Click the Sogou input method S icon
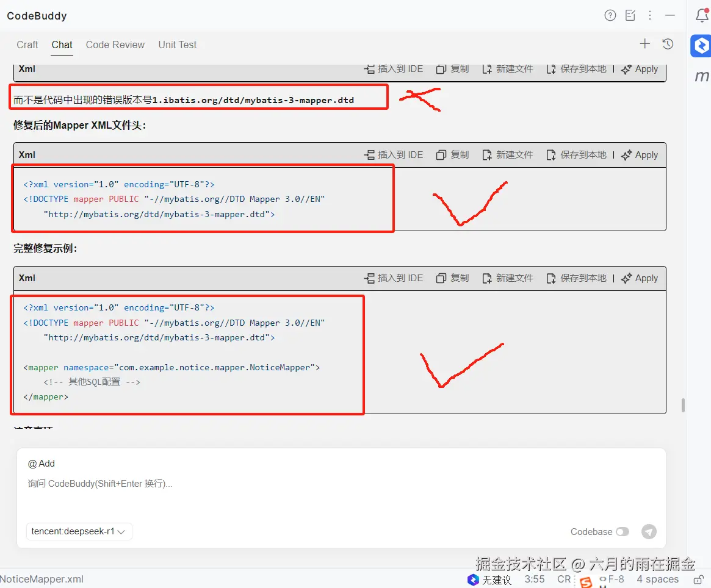Image resolution: width=711 pixels, height=588 pixels. [586, 582]
